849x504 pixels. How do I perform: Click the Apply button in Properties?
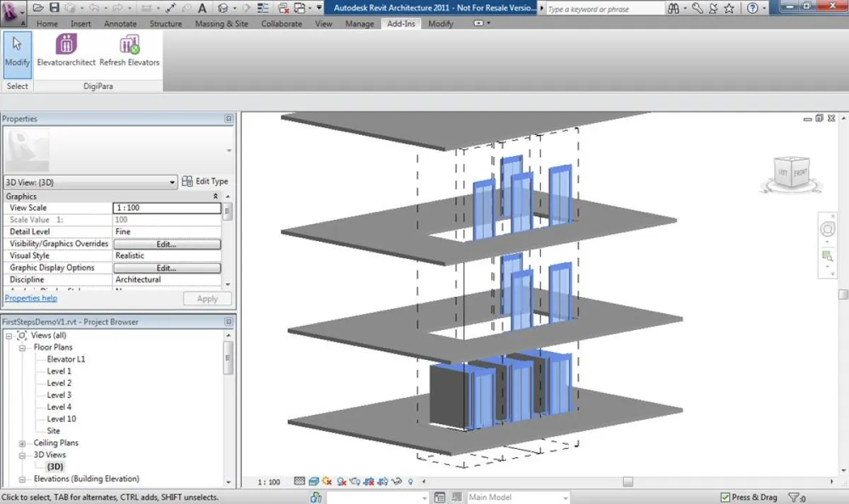pos(207,298)
